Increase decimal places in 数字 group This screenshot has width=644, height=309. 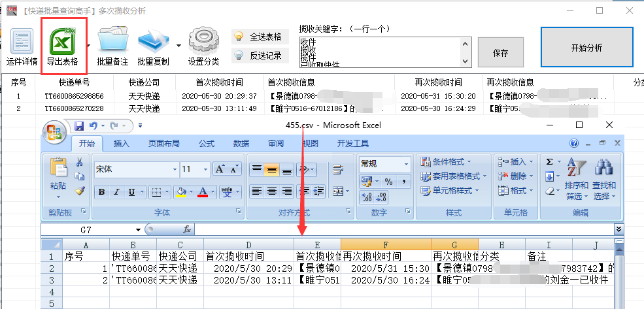point(366,197)
